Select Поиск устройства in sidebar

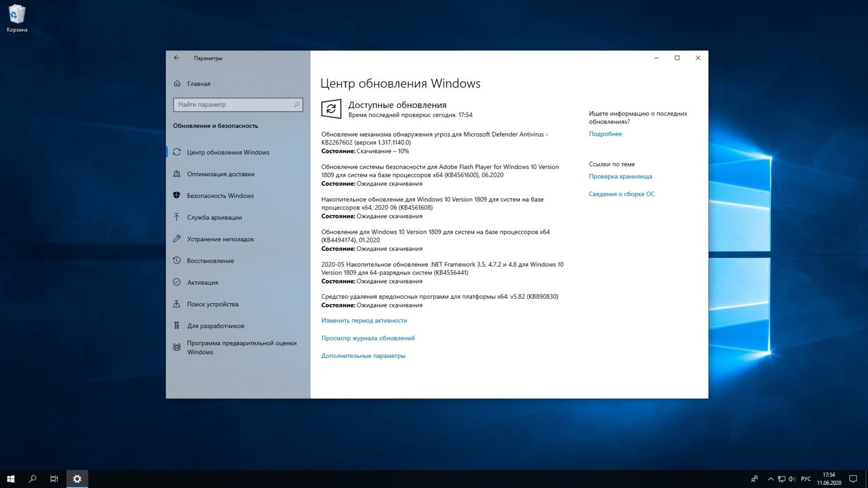pos(238,304)
